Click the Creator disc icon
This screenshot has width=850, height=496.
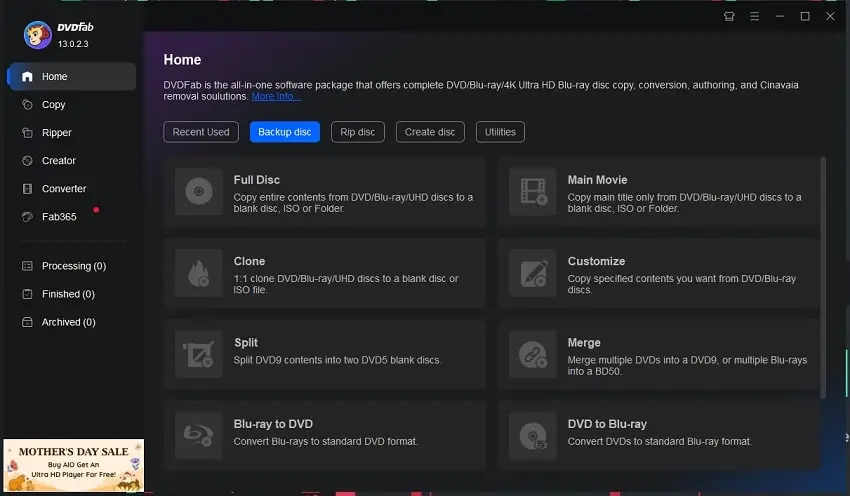27,161
